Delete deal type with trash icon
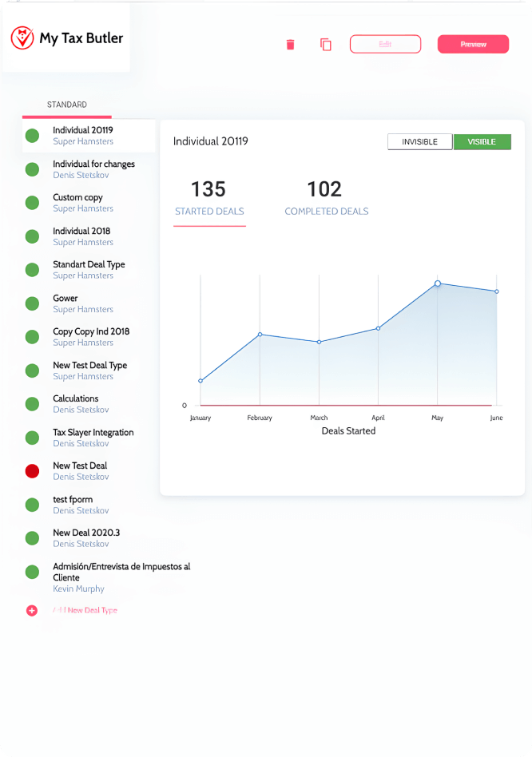The height and width of the screenshot is (757, 532). point(290,45)
